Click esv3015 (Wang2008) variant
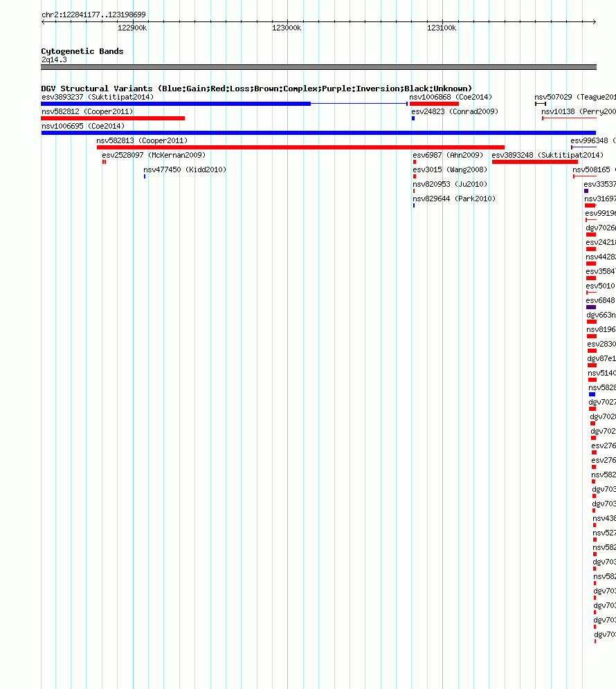Screen dimensions: 616x689 [x=415, y=176]
